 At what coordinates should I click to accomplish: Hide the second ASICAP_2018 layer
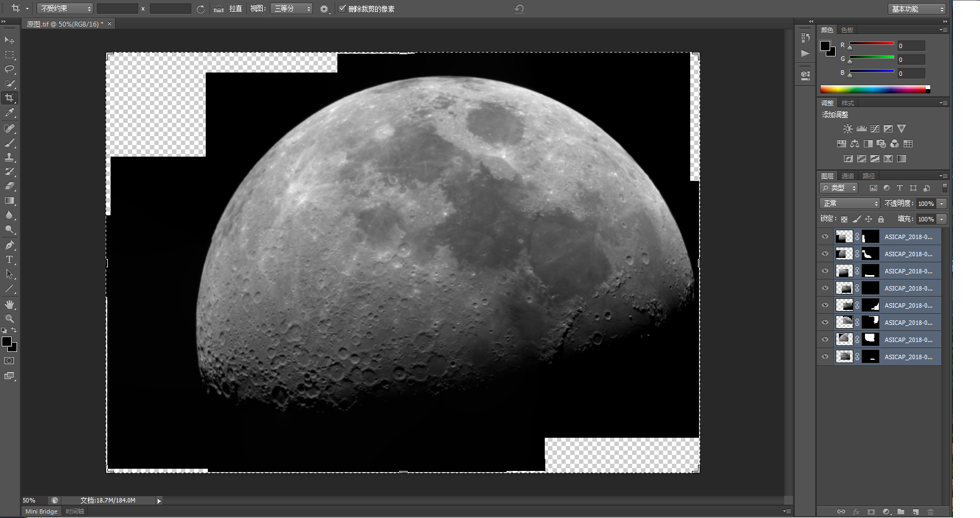(x=825, y=253)
